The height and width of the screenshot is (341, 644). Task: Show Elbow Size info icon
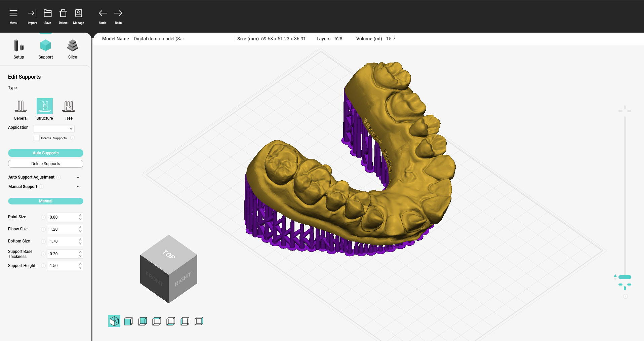point(43,229)
